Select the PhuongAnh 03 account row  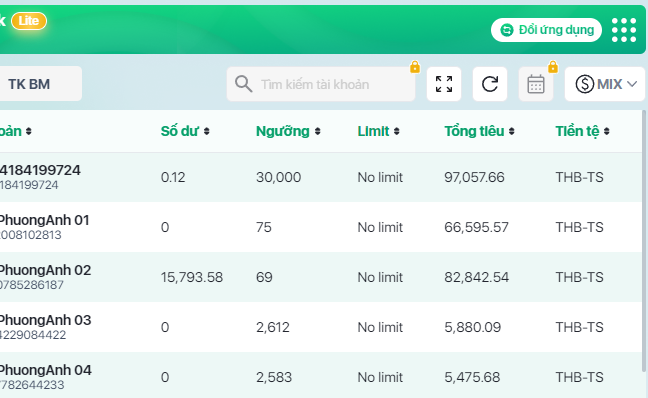tap(321, 327)
